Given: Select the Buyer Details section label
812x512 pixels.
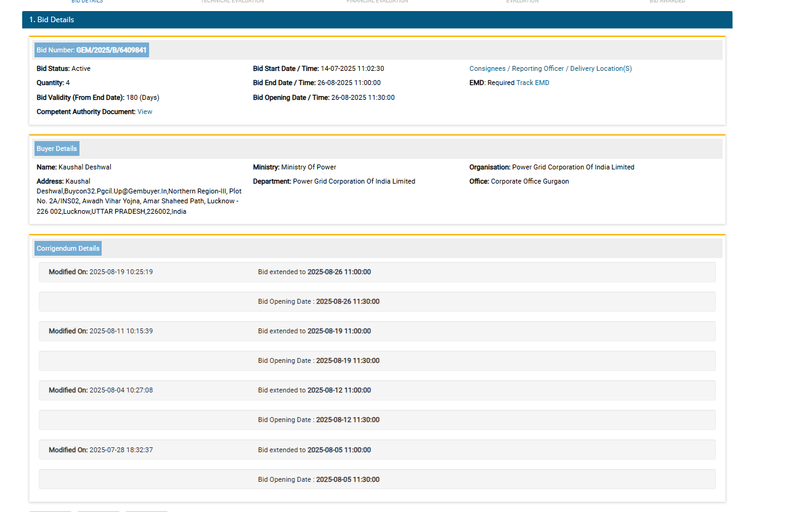Looking at the screenshot, I should pyautogui.click(x=57, y=148).
